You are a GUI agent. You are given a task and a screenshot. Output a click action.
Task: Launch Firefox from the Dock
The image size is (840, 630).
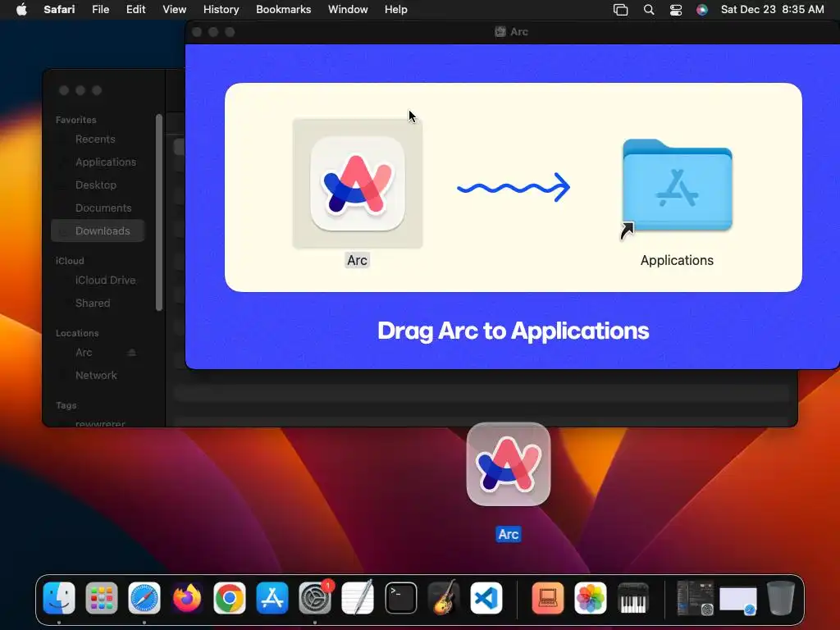click(x=187, y=597)
